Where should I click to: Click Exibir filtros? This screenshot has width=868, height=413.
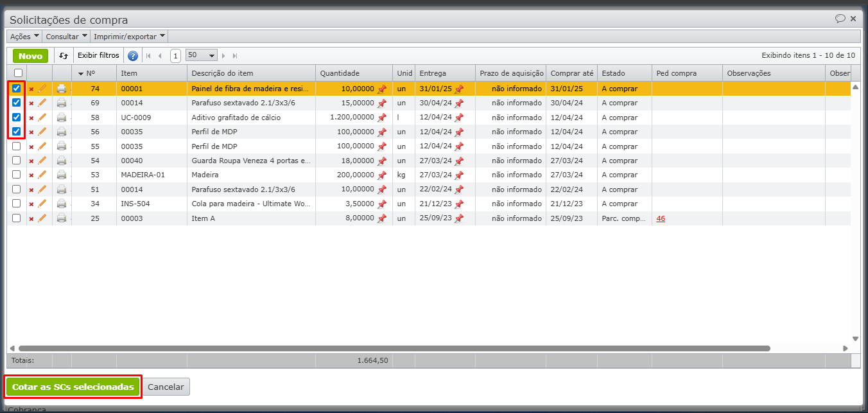pos(98,56)
